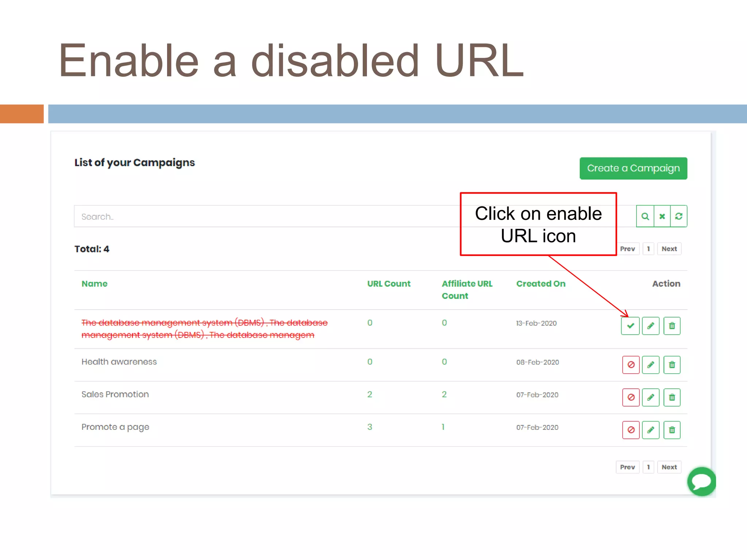
Task: Click the Action column header
Action: [666, 284]
